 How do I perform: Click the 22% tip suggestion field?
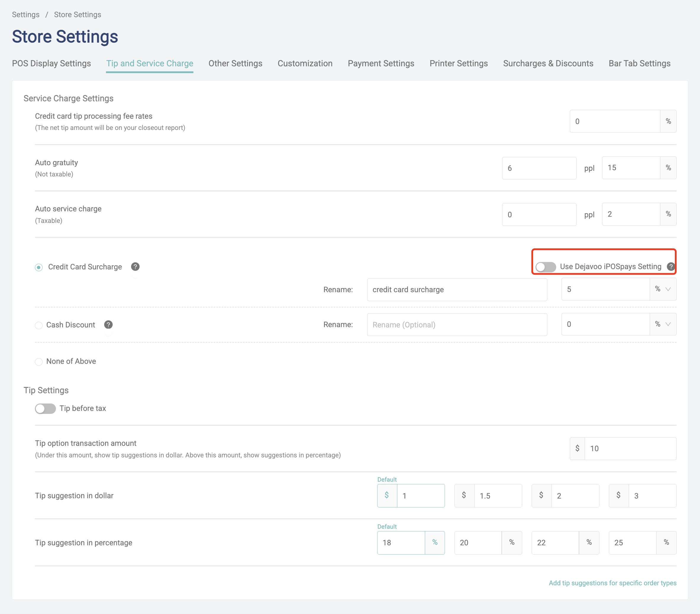555,543
